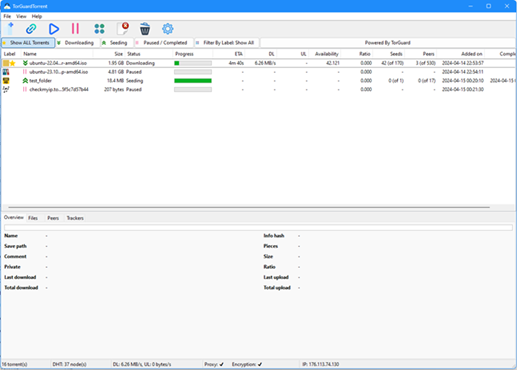
Task: Click progress bar of test_folder torrent
Action: click(x=193, y=81)
